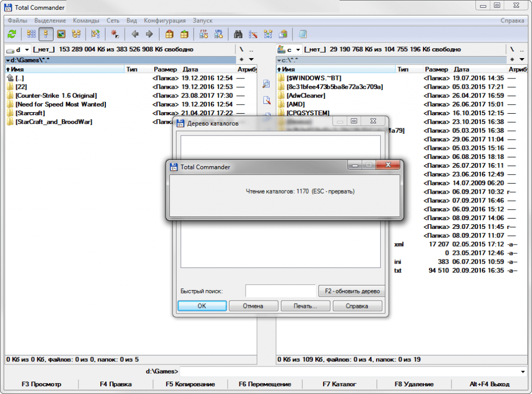This screenshot has height=394, width=532.
Task: Sort left panel by Имя column header
Action: point(65,69)
